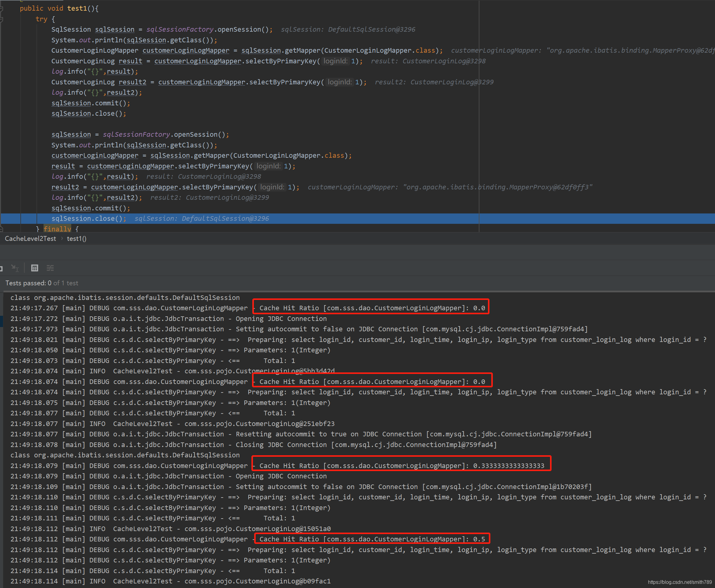Click console line 21:49:17.267 Cache Hit Ratio 0.0

click(x=247, y=308)
